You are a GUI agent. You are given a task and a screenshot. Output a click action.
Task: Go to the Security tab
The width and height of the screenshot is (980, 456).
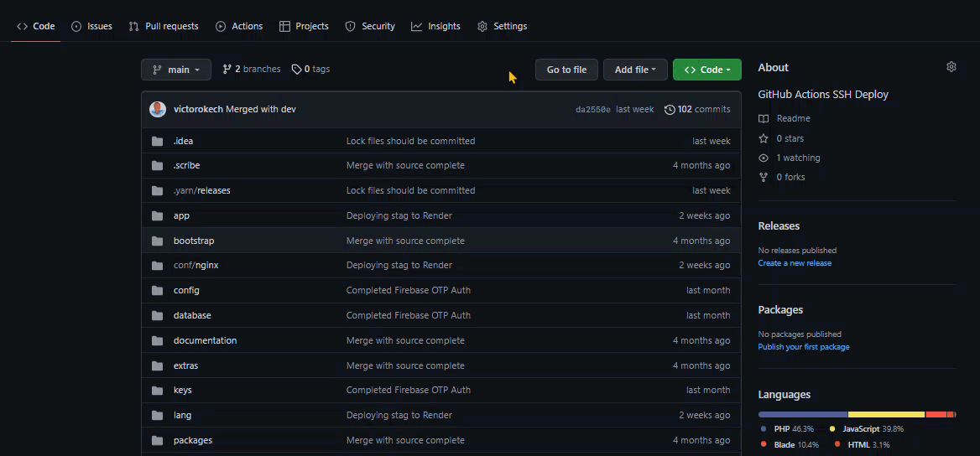pos(370,26)
